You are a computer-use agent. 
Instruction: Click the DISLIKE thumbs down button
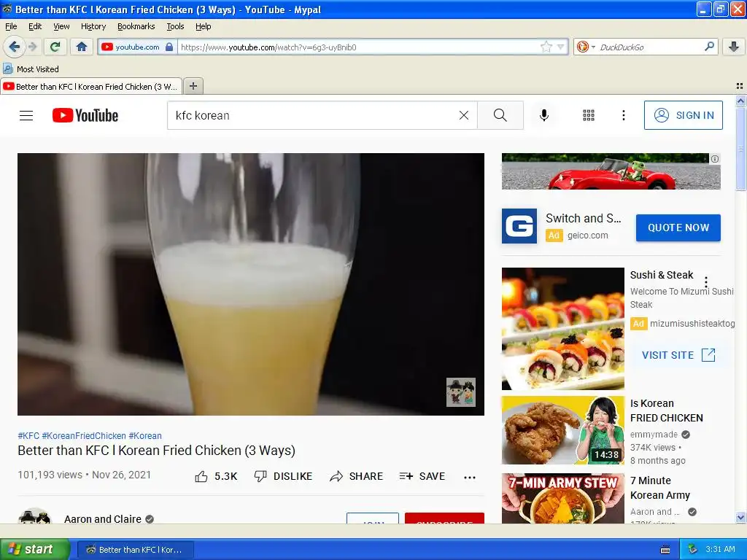point(284,476)
